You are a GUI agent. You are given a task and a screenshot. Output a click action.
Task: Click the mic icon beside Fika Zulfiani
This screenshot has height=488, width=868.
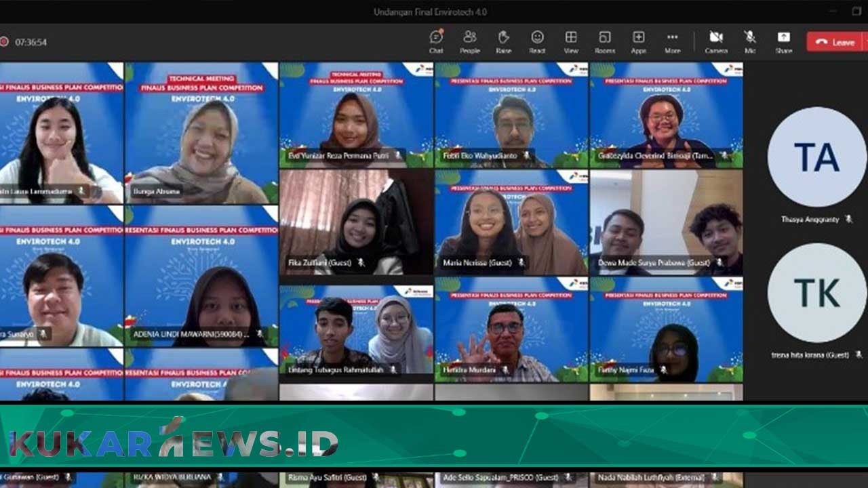click(x=361, y=263)
